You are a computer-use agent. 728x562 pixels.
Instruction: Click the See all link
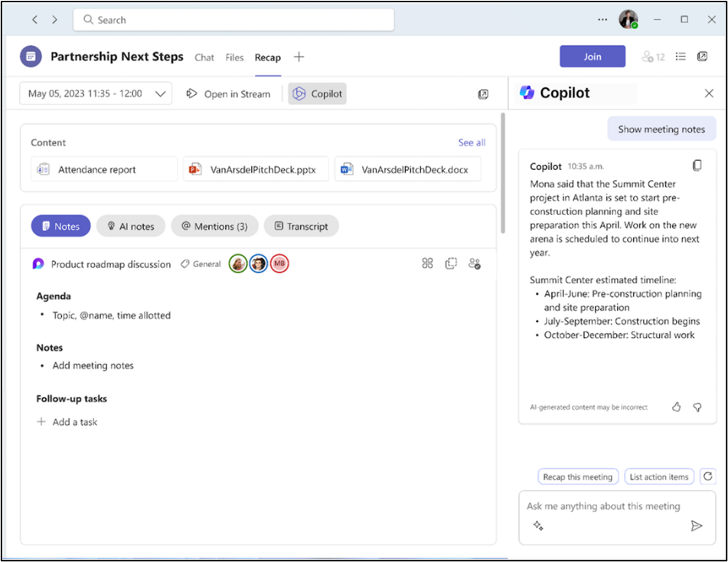click(472, 142)
